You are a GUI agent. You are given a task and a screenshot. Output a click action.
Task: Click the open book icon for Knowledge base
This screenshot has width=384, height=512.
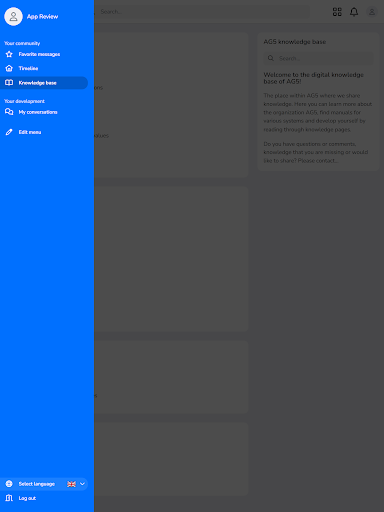9,83
